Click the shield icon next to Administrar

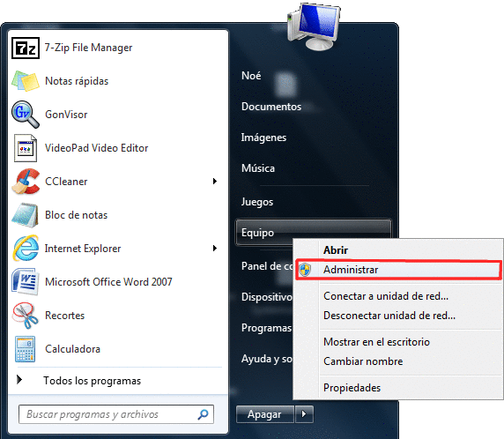[305, 270]
